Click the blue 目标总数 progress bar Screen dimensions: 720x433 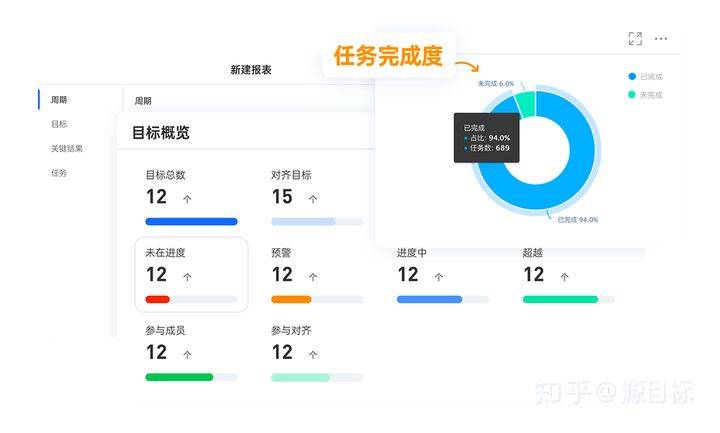191,221
